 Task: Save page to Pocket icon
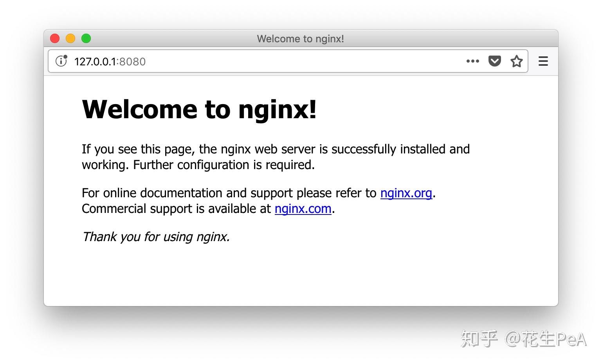(495, 61)
